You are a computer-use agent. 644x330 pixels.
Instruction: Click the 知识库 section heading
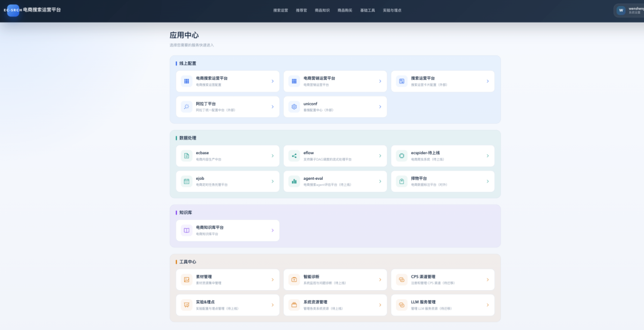click(185, 213)
